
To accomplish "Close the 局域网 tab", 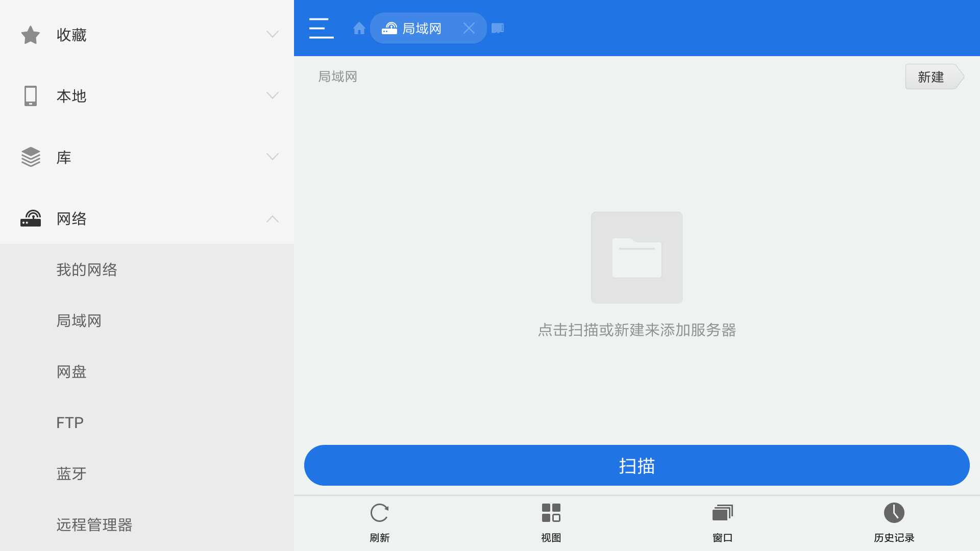I will tap(469, 28).
